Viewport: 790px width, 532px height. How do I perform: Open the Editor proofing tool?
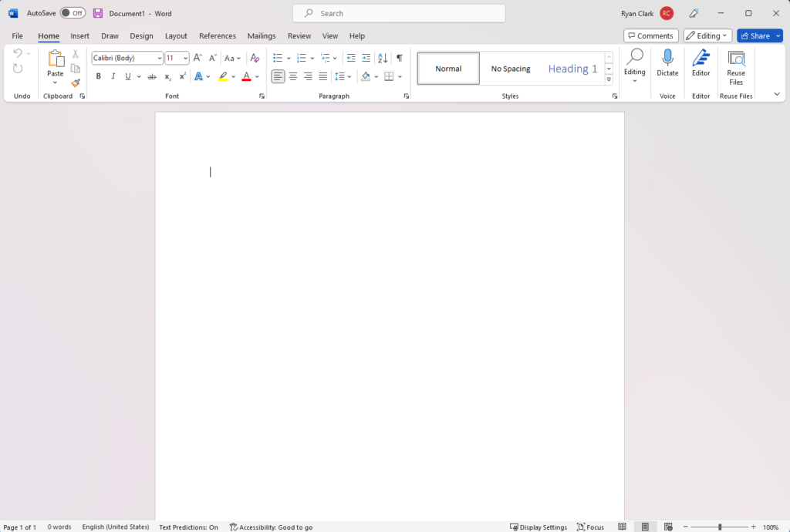(x=701, y=63)
